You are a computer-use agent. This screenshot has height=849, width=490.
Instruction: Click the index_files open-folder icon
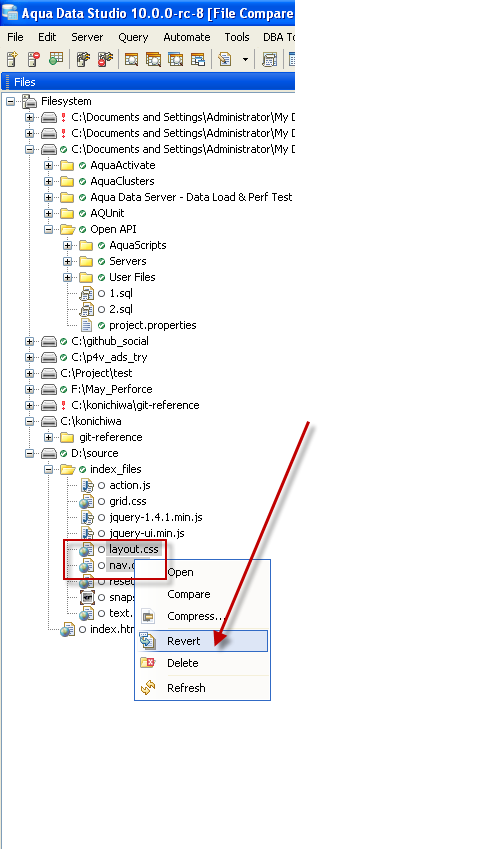pyautogui.click(x=68, y=469)
